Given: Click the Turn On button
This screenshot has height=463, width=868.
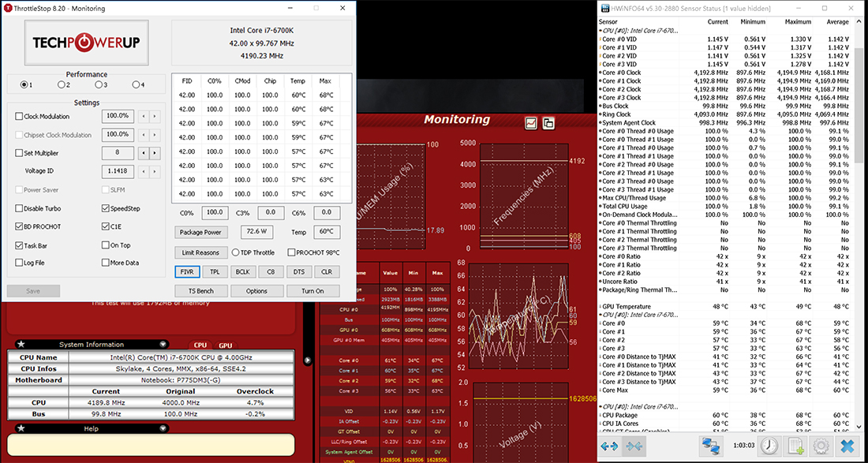Looking at the screenshot, I should tap(312, 291).
